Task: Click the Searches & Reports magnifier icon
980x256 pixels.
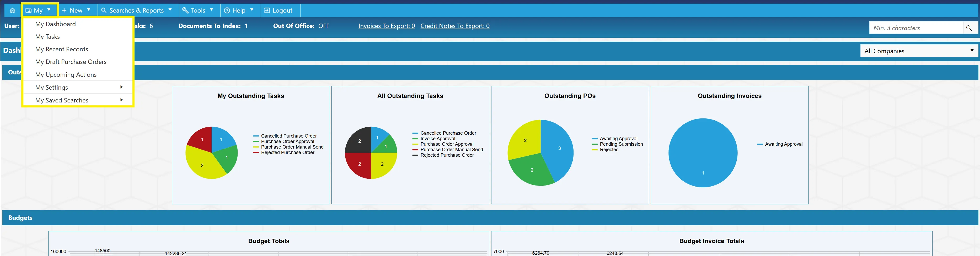Action: [104, 10]
